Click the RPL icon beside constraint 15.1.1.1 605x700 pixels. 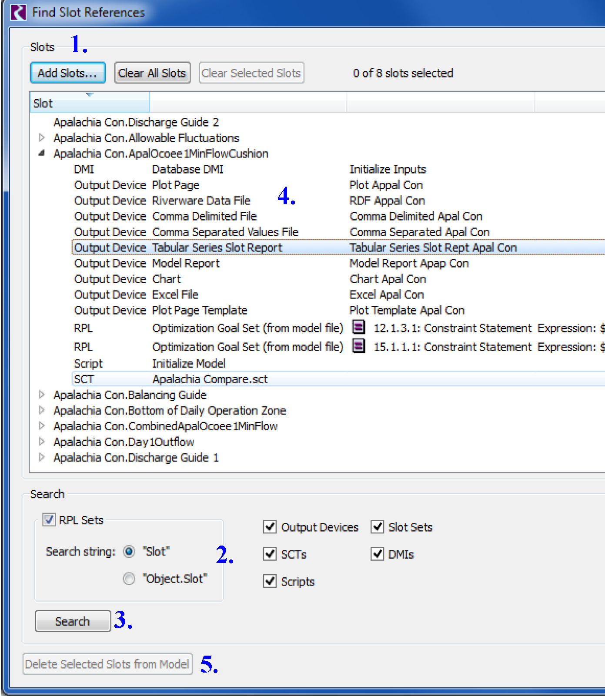[358, 346]
